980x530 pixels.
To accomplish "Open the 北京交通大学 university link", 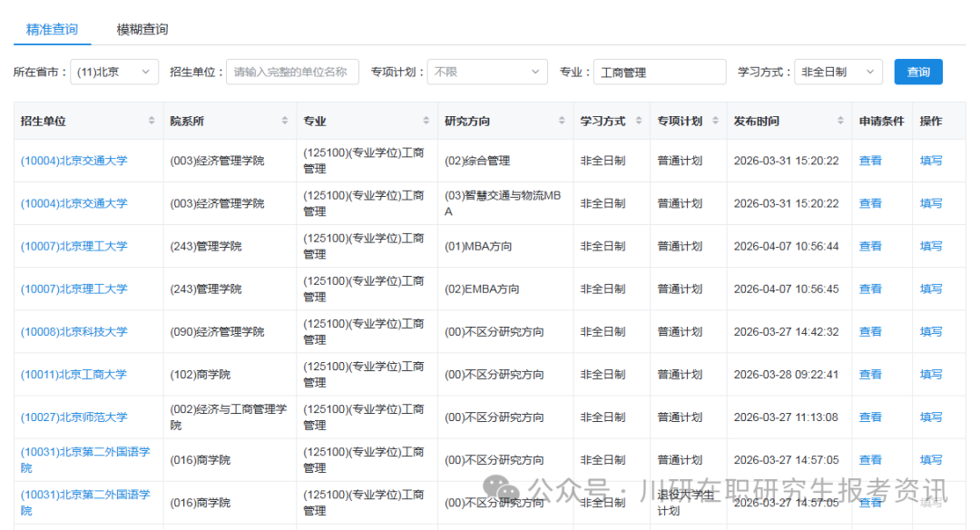I will click(73, 160).
